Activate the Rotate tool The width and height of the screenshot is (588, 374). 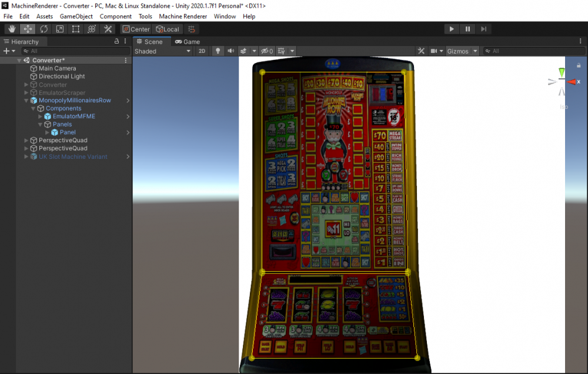coord(44,29)
